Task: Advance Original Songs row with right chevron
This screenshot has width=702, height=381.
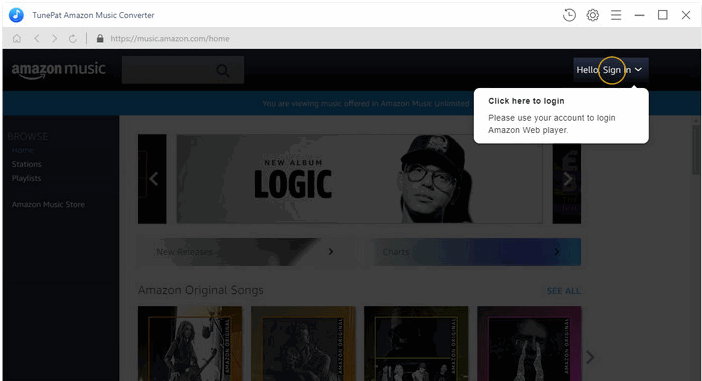Action: click(590, 357)
